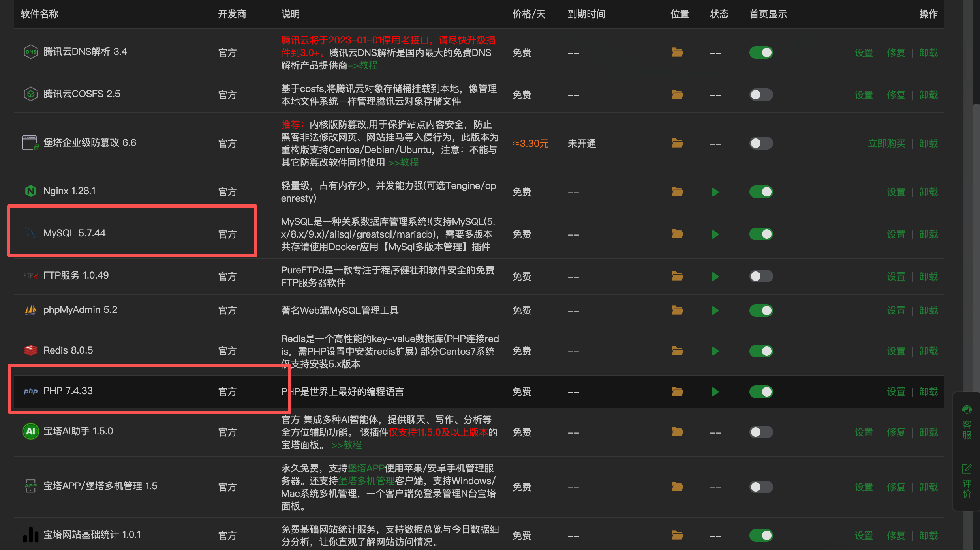
Task: Click the Redis running status arrow
Action: (715, 351)
